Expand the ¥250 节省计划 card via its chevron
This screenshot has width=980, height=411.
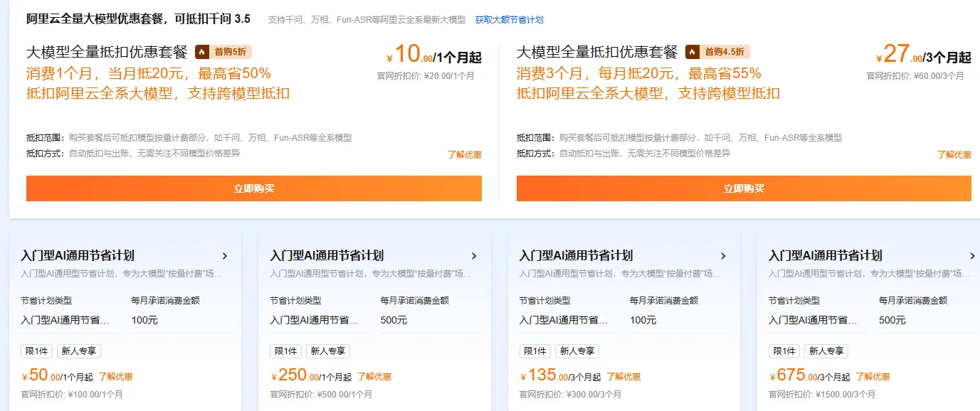click(474, 256)
